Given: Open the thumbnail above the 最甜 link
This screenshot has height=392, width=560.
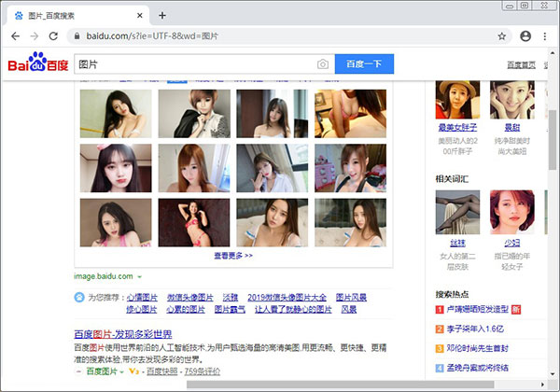Looking at the screenshot, I should click(512, 100).
